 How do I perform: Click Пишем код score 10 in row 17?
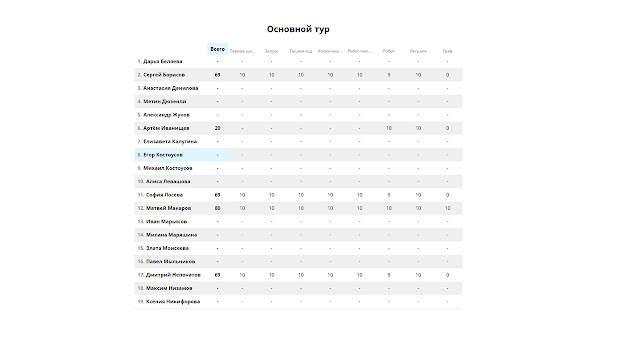pos(301,275)
